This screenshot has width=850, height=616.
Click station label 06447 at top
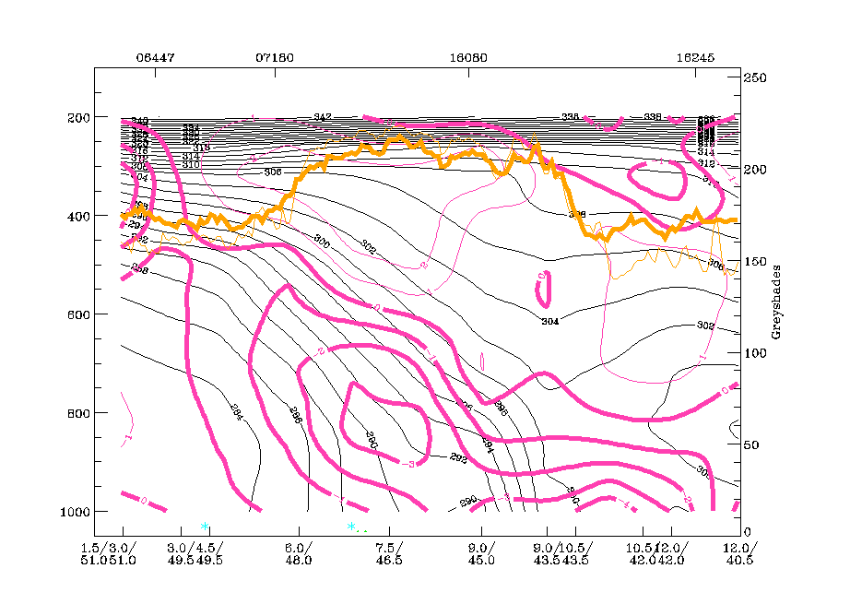[x=155, y=57]
